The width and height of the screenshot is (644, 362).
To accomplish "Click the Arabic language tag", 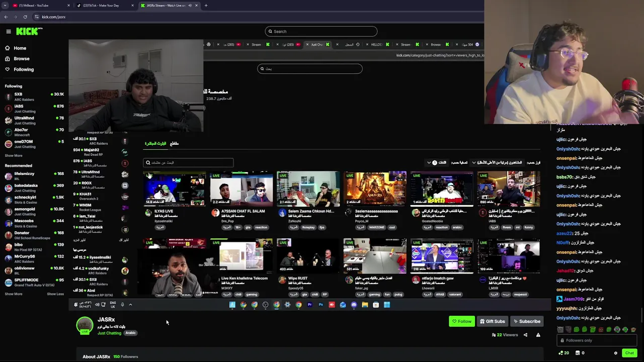I will tap(130, 333).
